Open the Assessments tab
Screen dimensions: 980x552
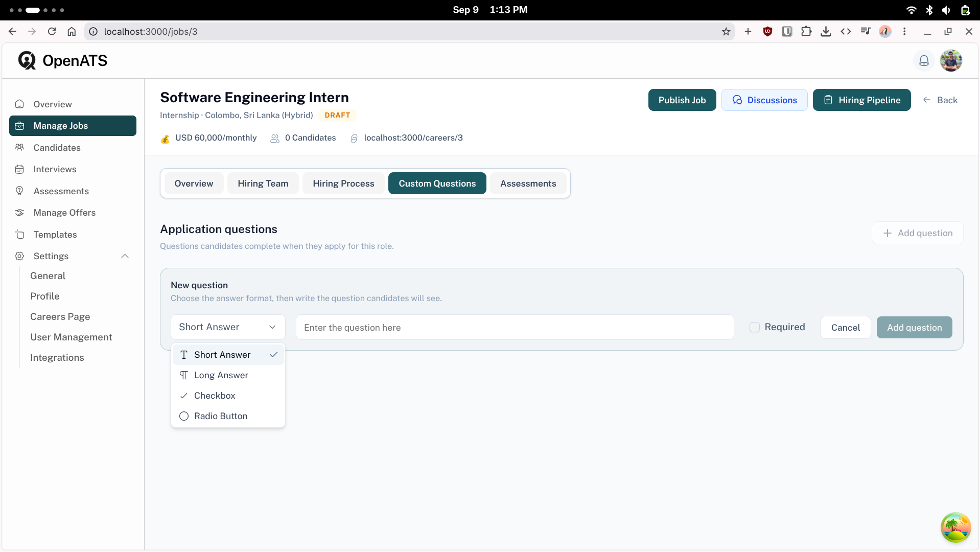point(528,183)
